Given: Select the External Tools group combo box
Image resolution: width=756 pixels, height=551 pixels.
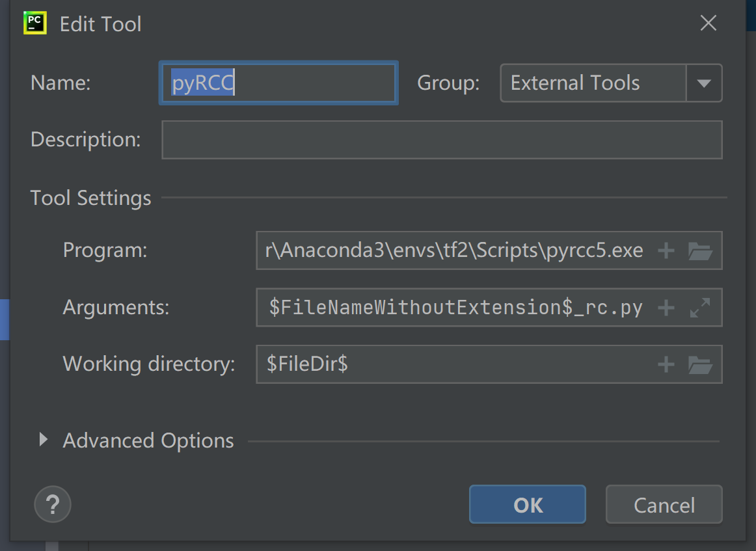Looking at the screenshot, I should pos(592,83).
